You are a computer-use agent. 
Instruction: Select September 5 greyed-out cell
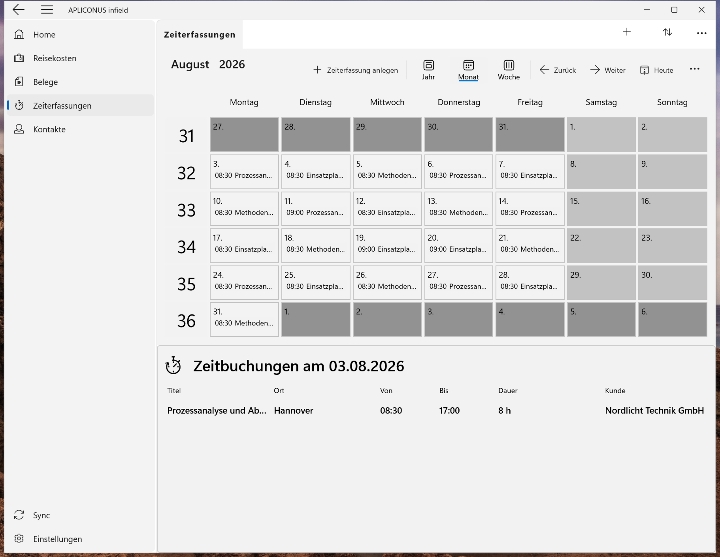point(601,319)
